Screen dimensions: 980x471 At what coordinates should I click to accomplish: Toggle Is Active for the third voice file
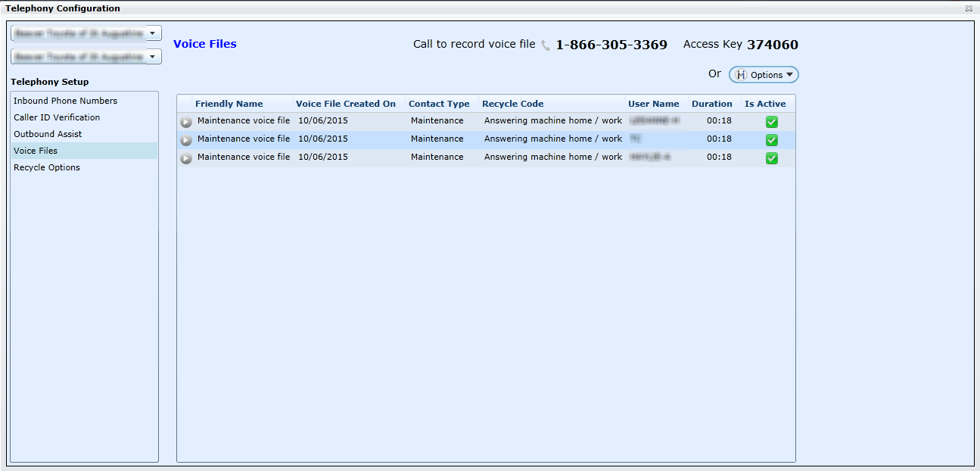771,158
